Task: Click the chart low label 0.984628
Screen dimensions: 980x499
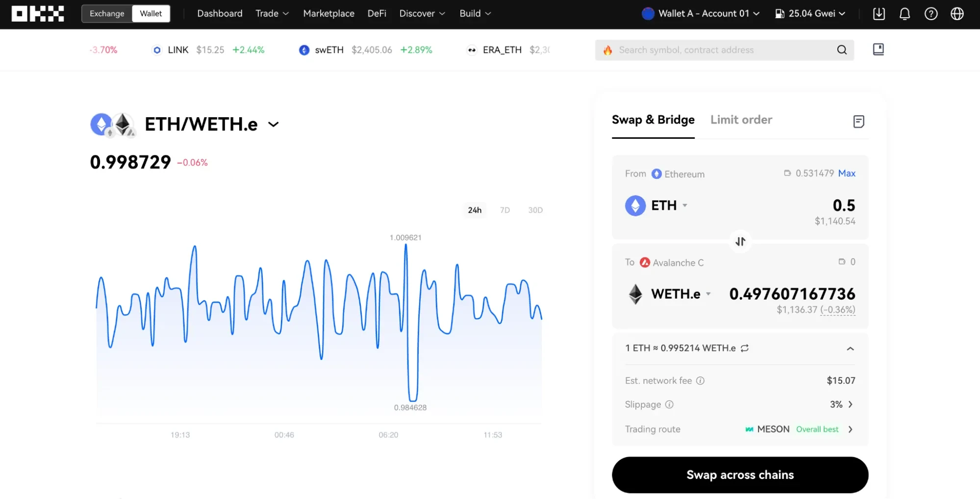Action: click(410, 408)
